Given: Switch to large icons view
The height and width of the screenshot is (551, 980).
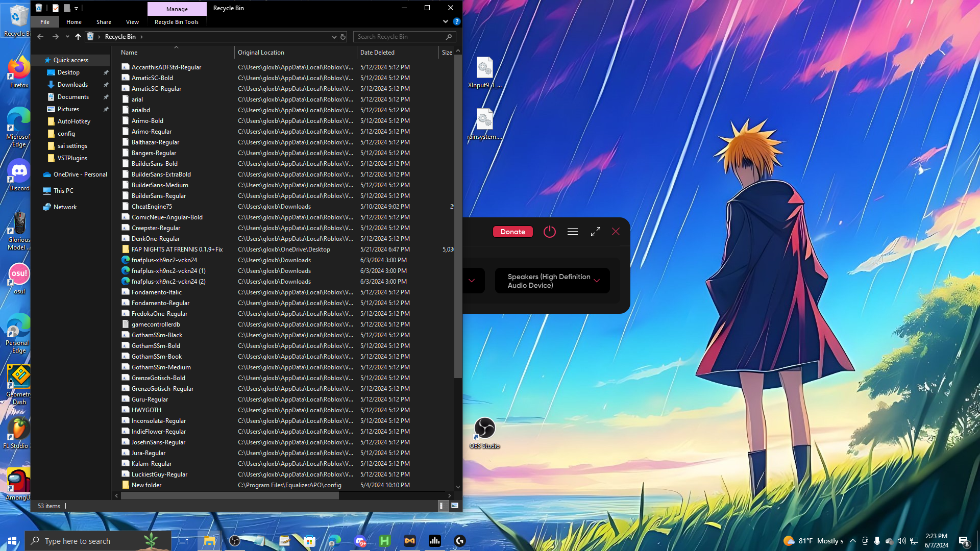Looking at the screenshot, I should (455, 506).
